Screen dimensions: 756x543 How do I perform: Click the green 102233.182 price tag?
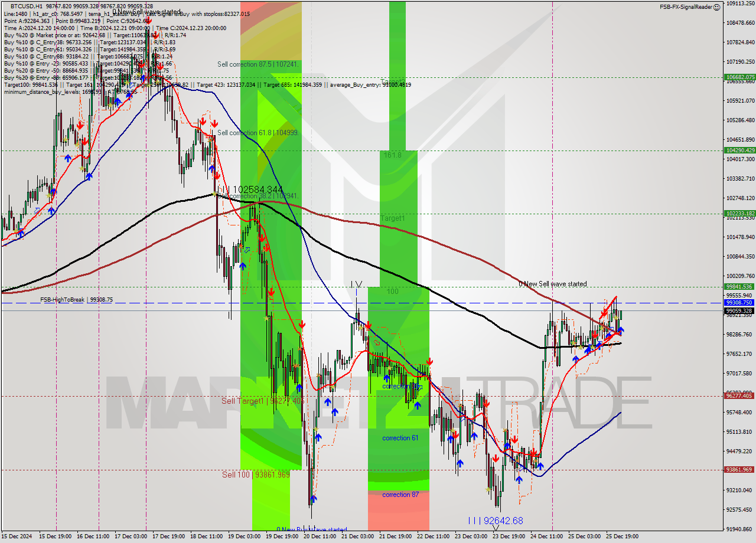pyautogui.click(x=739, y=214)
